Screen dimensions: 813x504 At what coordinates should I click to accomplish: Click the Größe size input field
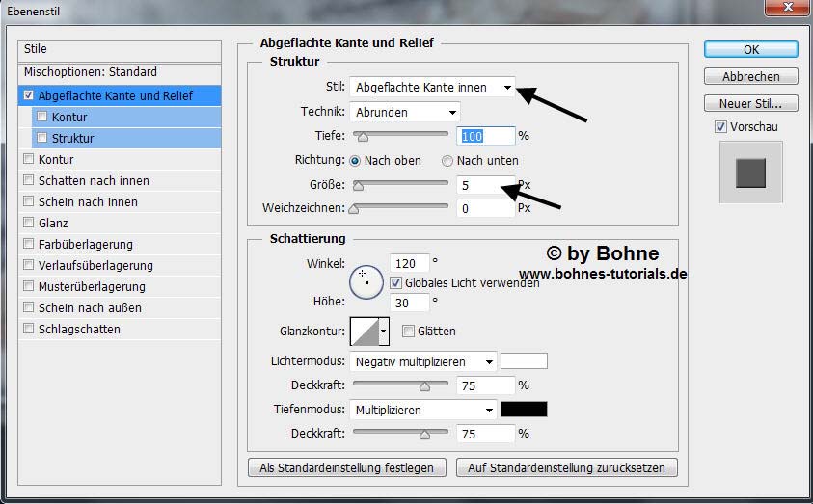485,184
